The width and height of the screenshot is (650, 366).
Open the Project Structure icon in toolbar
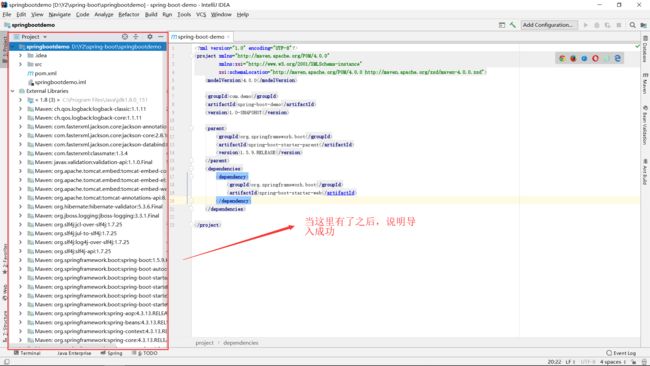click(643, 25)
